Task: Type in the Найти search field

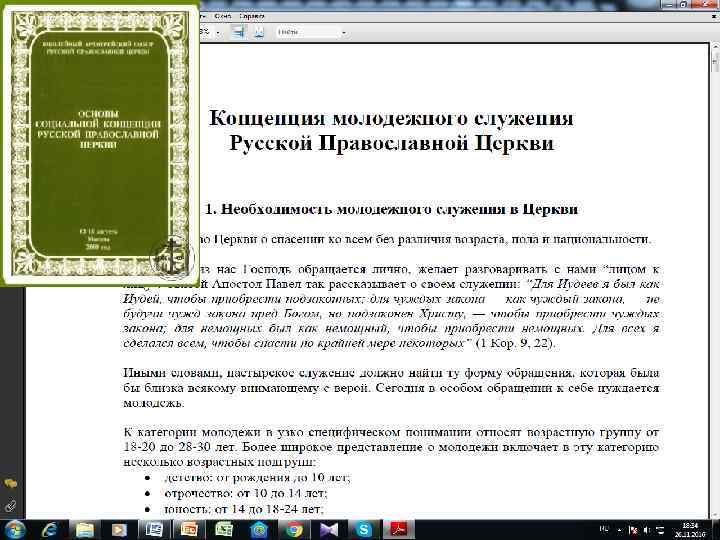Action: pyautogui.click(x=307, y=32)
